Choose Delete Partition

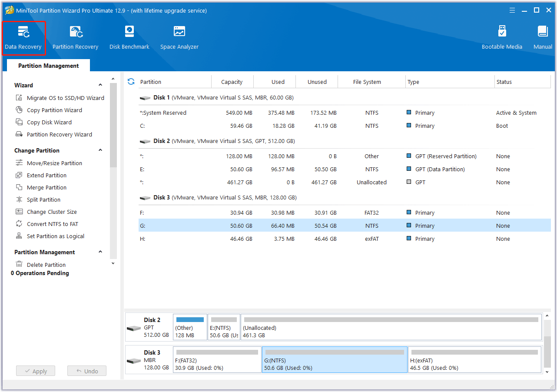[40, 265]
